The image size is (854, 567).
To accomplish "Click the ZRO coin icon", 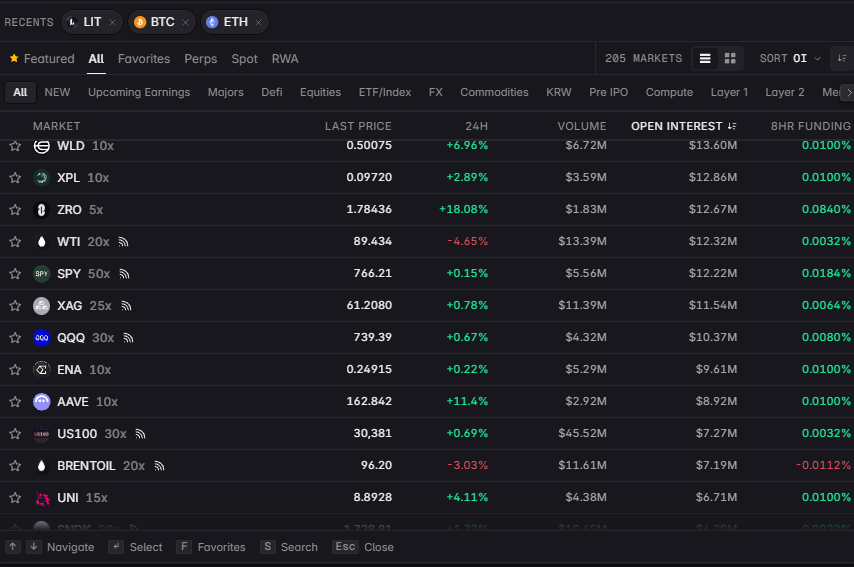I will [41, 210].
